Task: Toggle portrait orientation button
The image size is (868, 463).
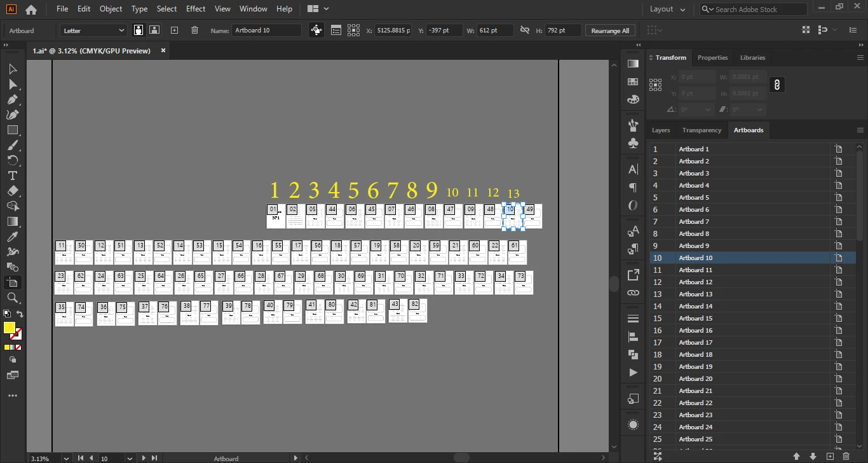Action: (x=139, y=30)
